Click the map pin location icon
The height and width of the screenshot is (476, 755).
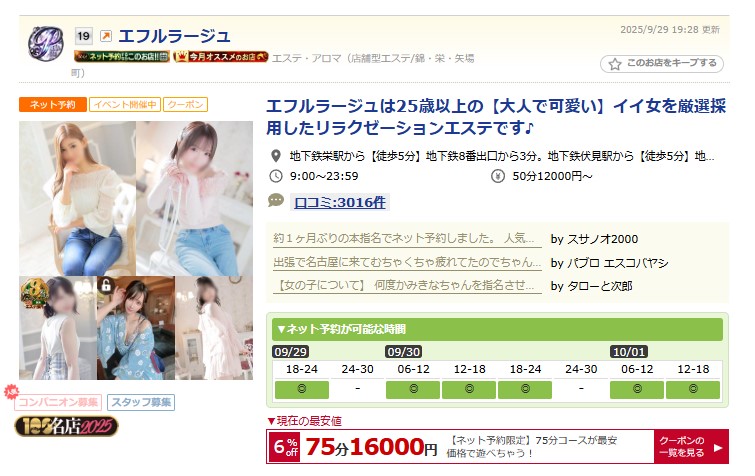pyautogui.click(x=275, y=156)
